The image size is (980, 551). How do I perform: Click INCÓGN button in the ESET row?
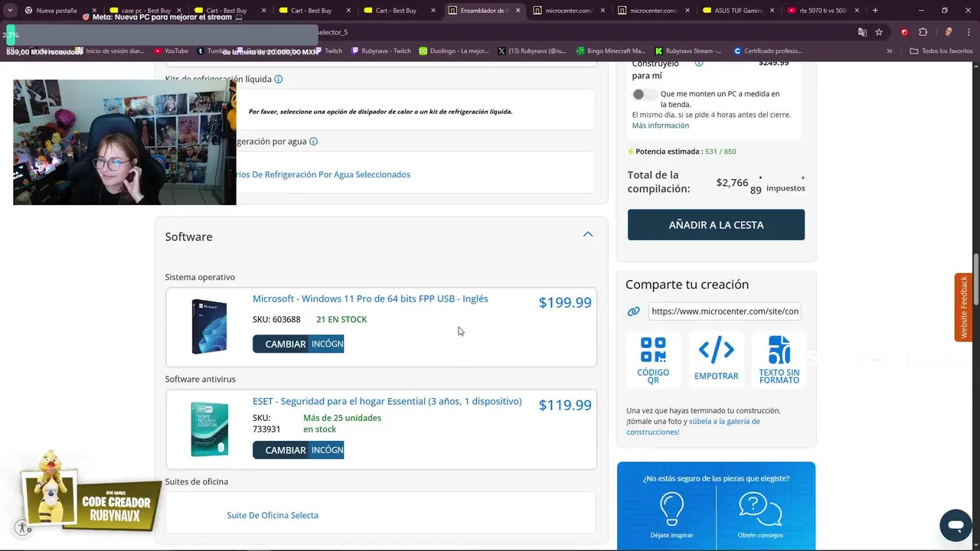327,450
